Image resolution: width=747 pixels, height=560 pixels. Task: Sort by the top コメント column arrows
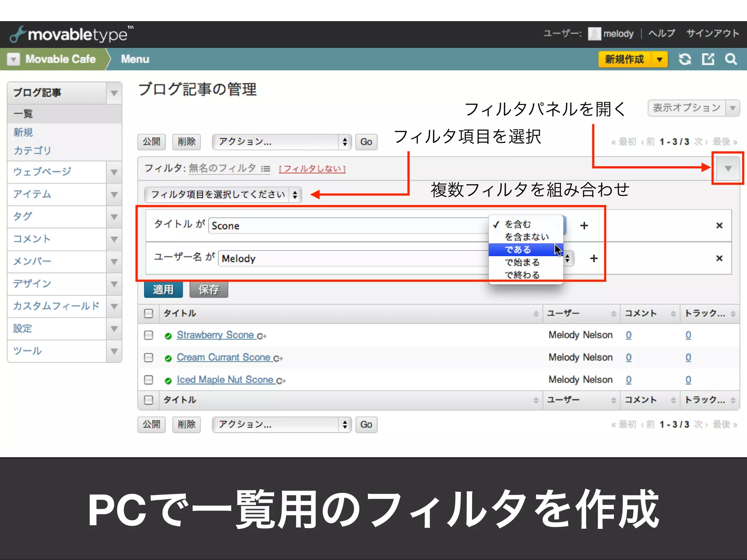tap(673, 314)
